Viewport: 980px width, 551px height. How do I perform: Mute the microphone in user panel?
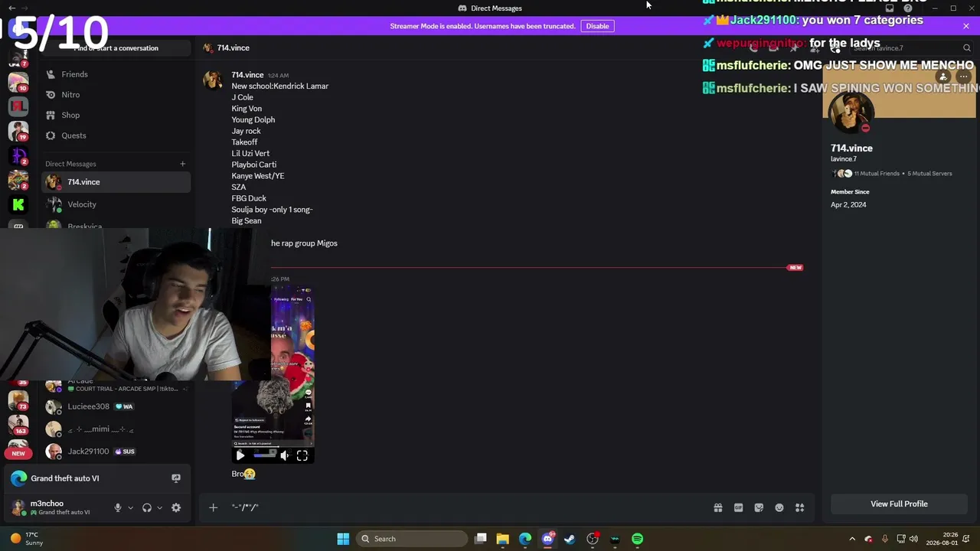click(118, 507)
